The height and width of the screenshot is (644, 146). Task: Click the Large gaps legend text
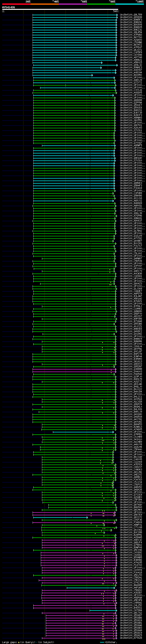point(28,642)
